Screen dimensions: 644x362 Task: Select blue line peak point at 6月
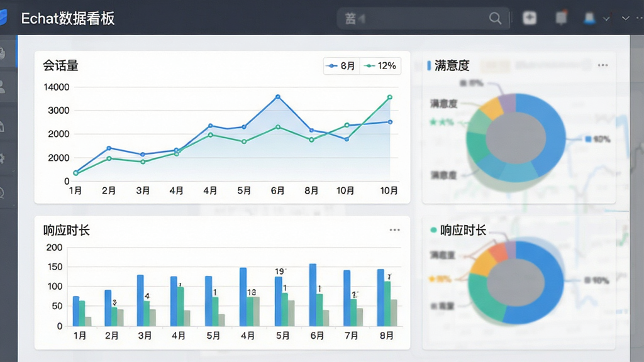(x=278, y=97)
